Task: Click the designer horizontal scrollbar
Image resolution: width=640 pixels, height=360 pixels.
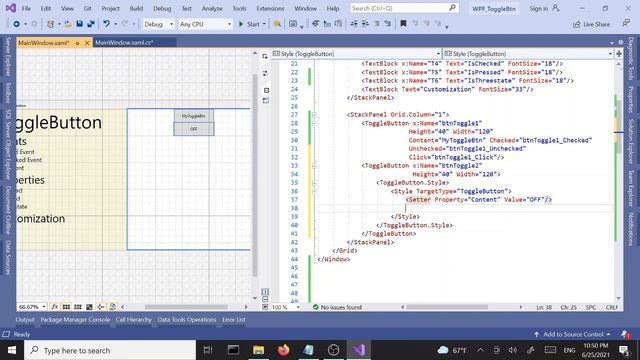Action: pos(186,307)
